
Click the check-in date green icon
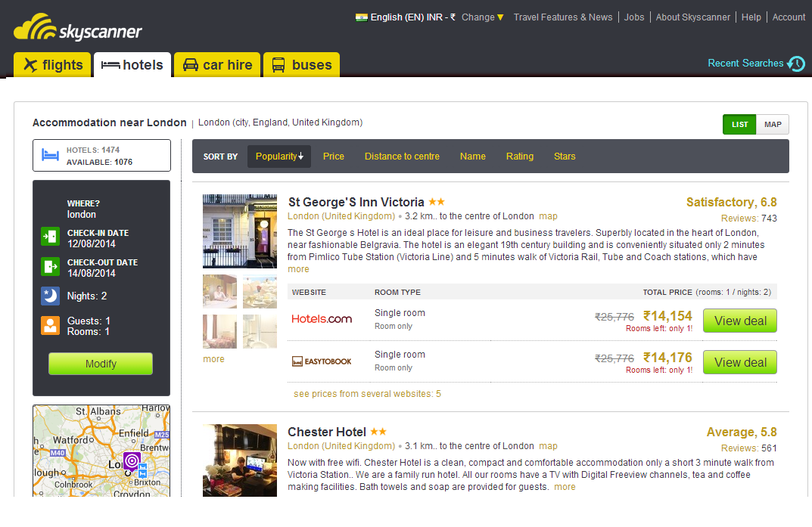click(x=50, y=237)
